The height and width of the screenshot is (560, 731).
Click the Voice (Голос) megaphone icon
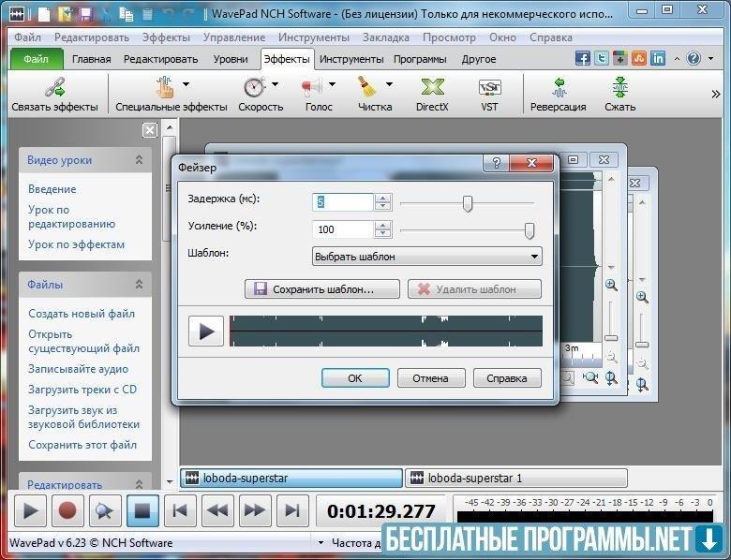click(311, 87)
